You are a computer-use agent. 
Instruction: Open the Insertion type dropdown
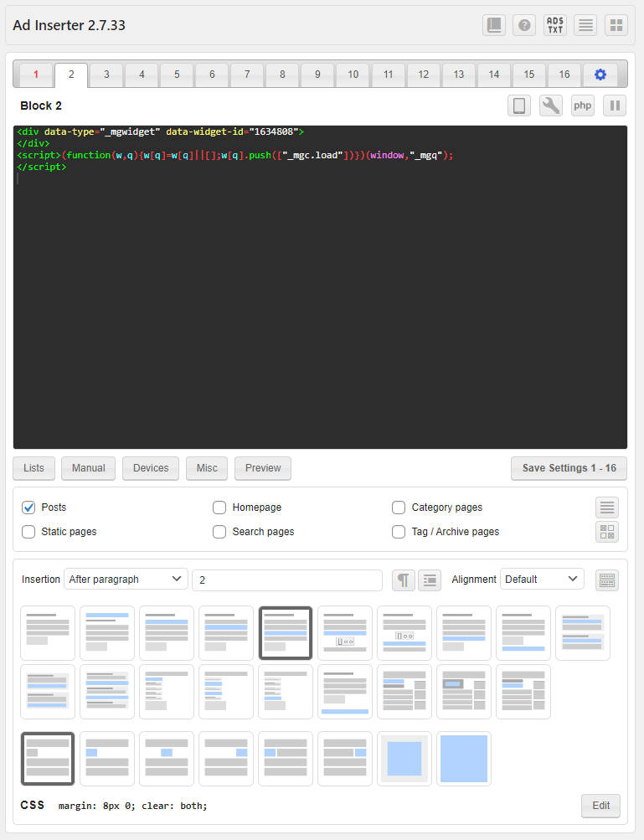(x=126, y=580)
